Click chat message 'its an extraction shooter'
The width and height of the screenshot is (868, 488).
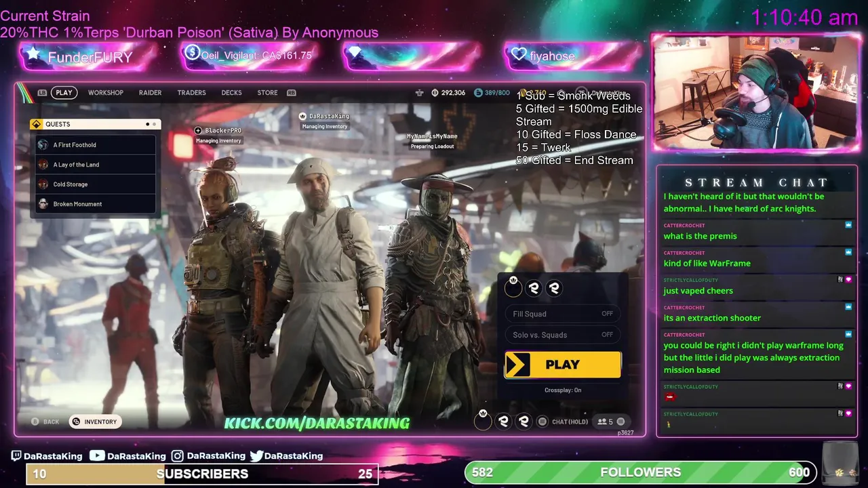point(712,318)
